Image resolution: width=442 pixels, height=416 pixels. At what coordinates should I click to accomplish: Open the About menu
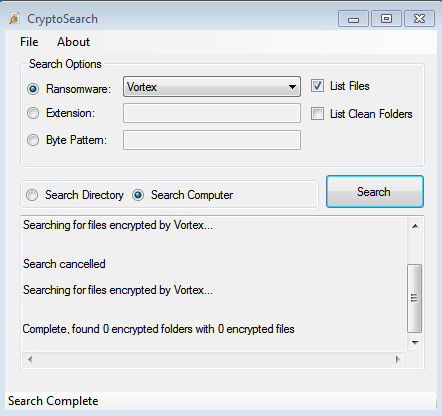click(x=73, y=42)
